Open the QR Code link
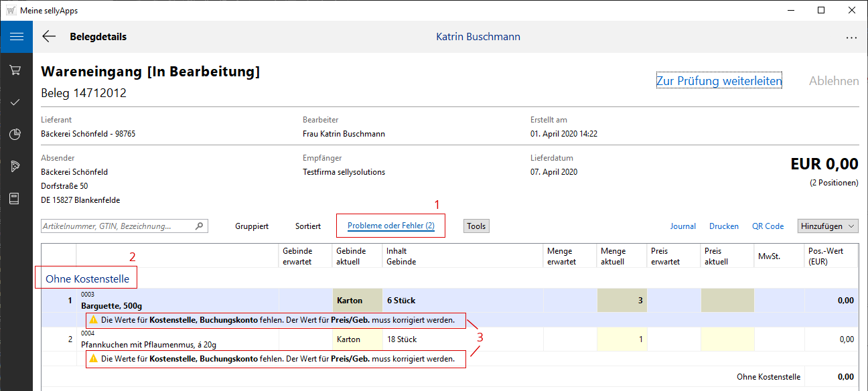This screenshot has width=868, height=391. (768, 226)
